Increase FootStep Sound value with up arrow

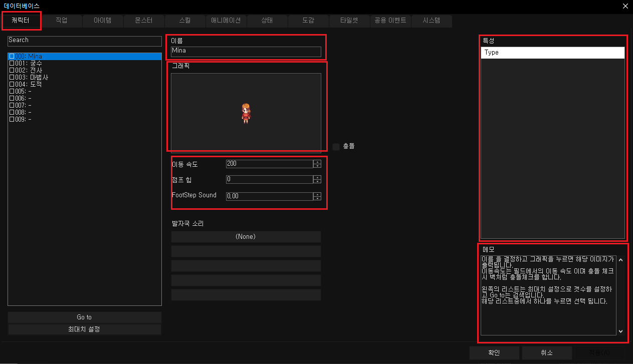(x=317, y=194)
